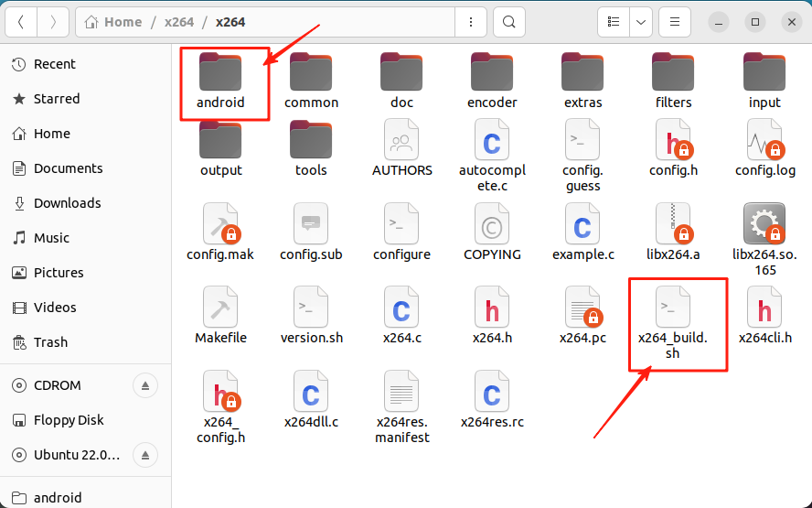Click the search magnifier button
The width and height of the screenshot is (812, 508).
509,22
